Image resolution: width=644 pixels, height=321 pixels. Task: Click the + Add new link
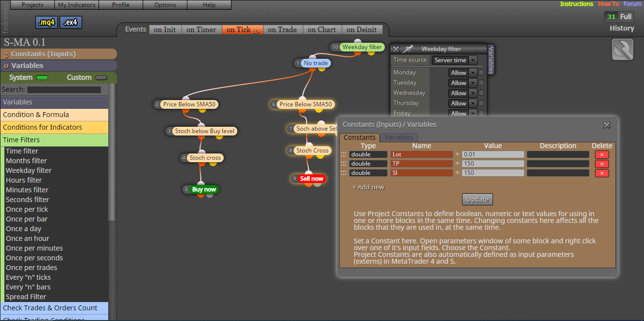pos(368,187)
